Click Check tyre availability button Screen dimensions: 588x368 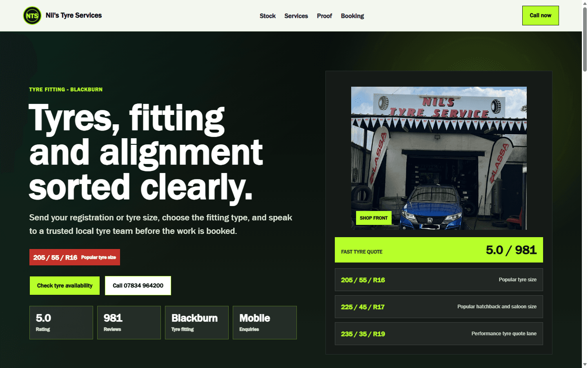coord(65,285)
